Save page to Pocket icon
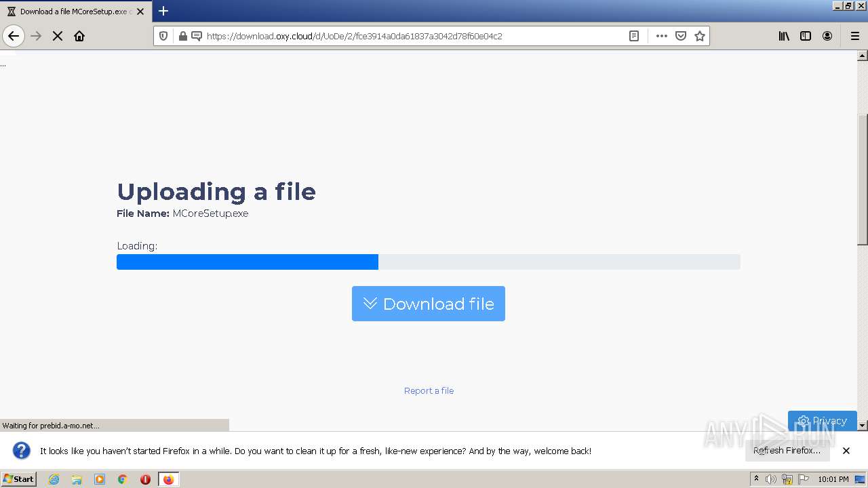The height and width of the screenshot is (488, 868). click(681, 36)
